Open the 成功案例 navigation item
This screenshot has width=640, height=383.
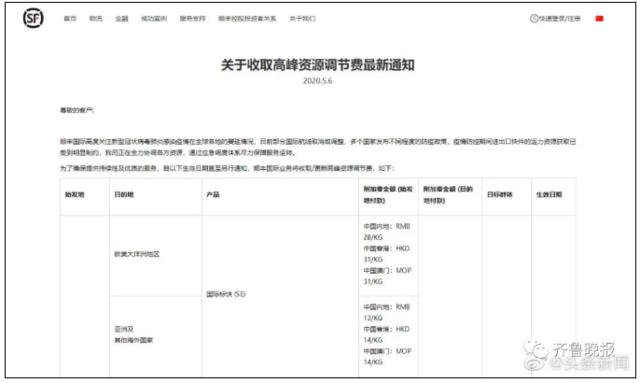(x=154, y=18)
